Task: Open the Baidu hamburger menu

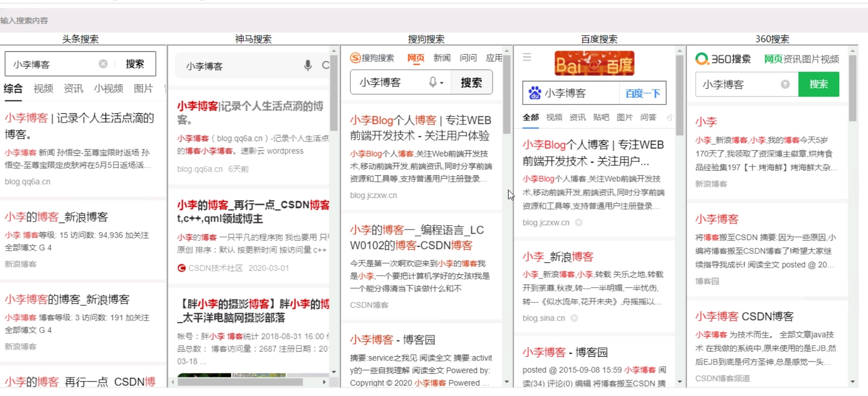Action: point(527,57)
